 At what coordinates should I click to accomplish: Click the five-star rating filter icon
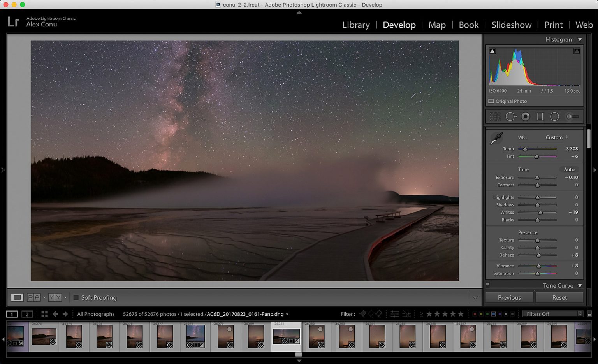point(461,314)
